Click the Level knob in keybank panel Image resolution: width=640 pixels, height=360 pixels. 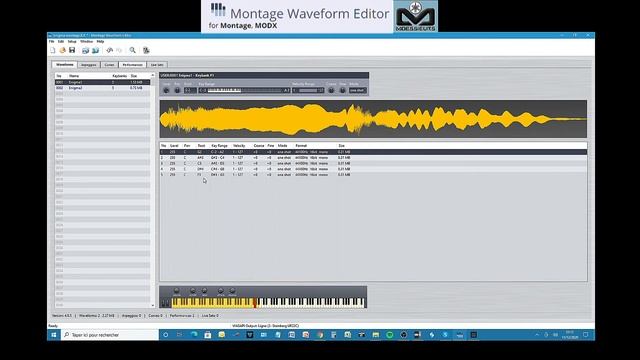(166, 90)
